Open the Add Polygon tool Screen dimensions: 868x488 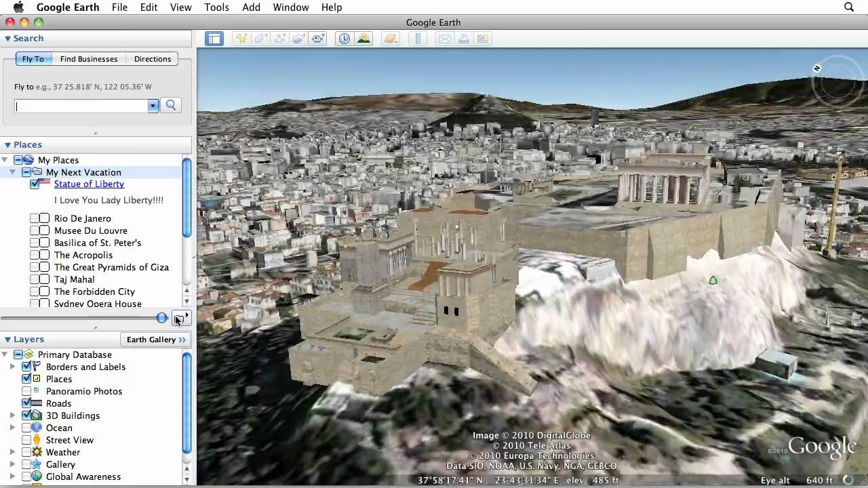point(260,39)
